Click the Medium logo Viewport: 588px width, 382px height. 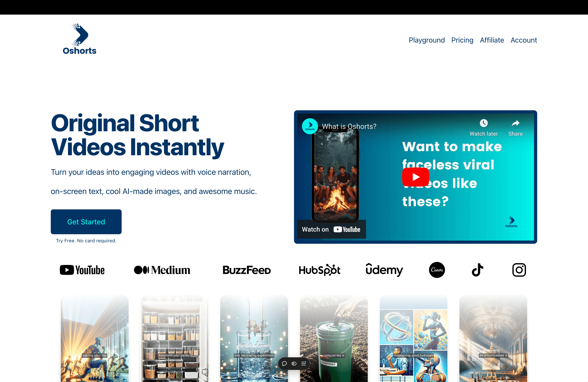click(162, 270)
